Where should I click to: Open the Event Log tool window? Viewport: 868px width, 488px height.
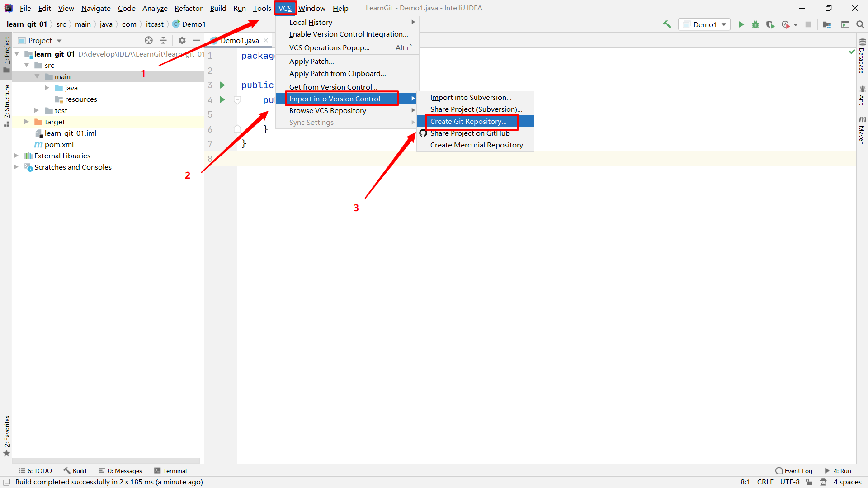[794, 471]
